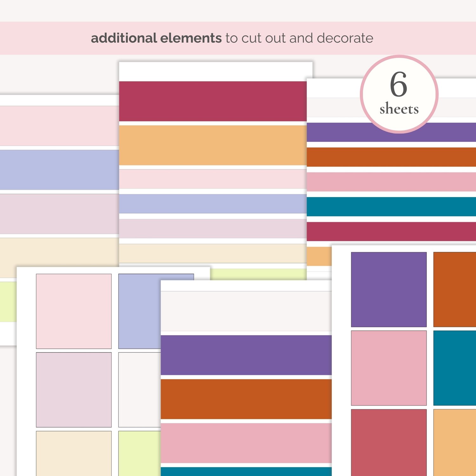
Task: Choose the rust orange stripe on the bottom-center sheet
Action: pos(246,399)
